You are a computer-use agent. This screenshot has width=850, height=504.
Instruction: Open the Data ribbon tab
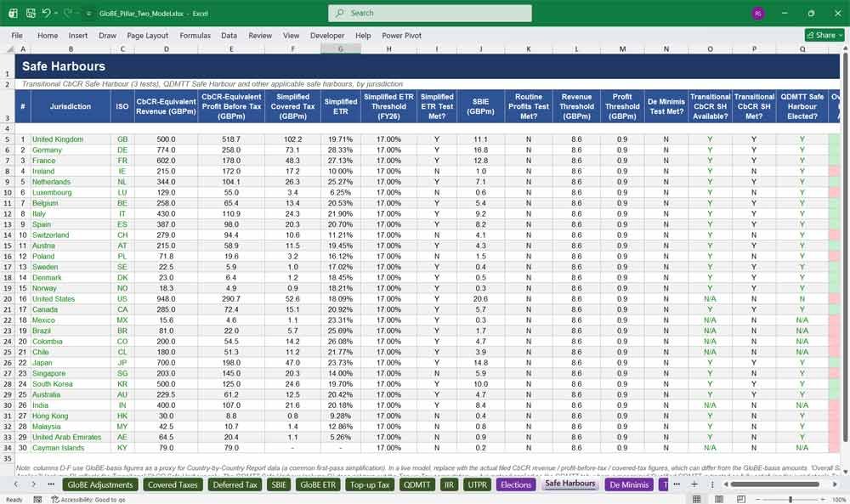[x=229, y=35]
